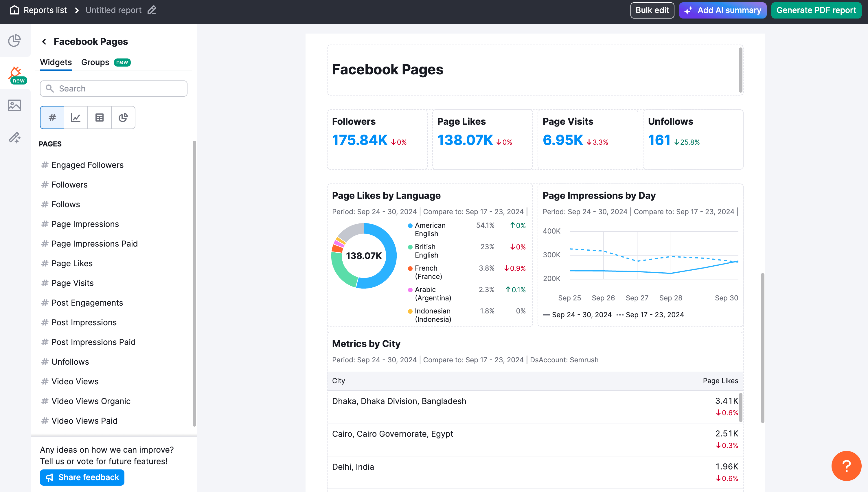Switch to the Groups tab
The image size is (868, 492).
[x=95, y=62]
